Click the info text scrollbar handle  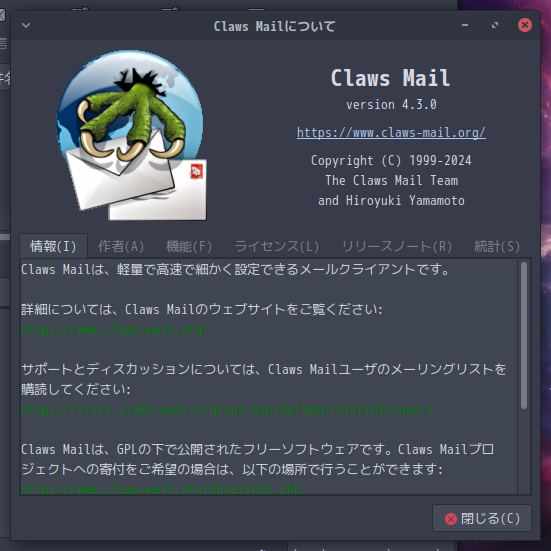524,336
